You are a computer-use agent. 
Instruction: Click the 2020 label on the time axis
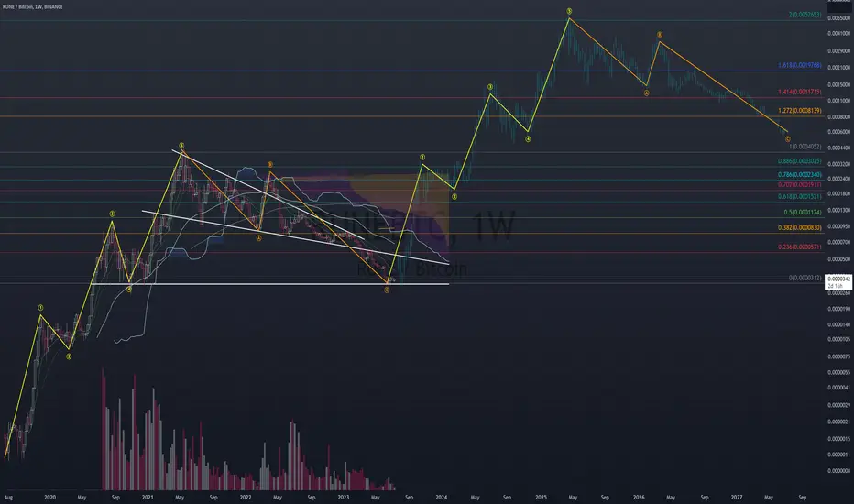49,498
